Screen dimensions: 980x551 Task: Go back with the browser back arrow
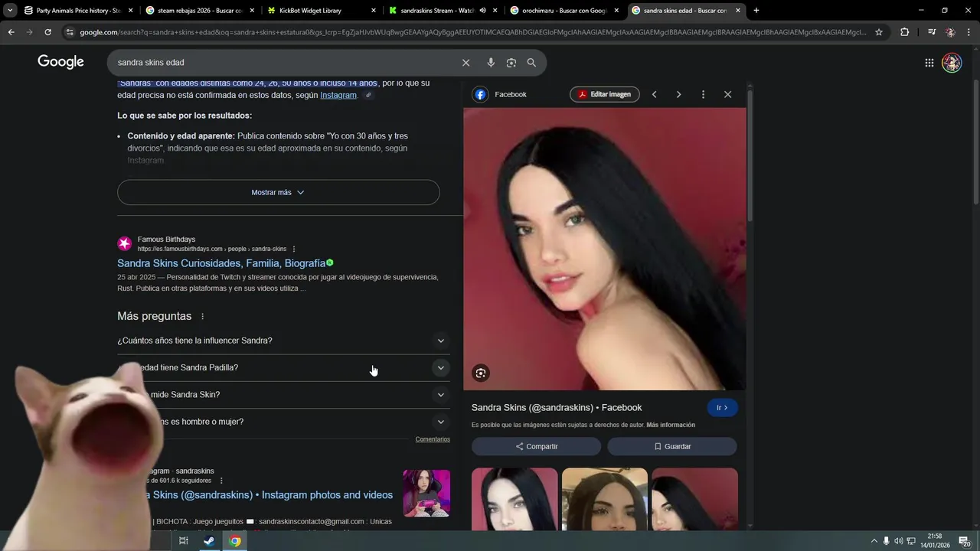(x=11, y=32)
